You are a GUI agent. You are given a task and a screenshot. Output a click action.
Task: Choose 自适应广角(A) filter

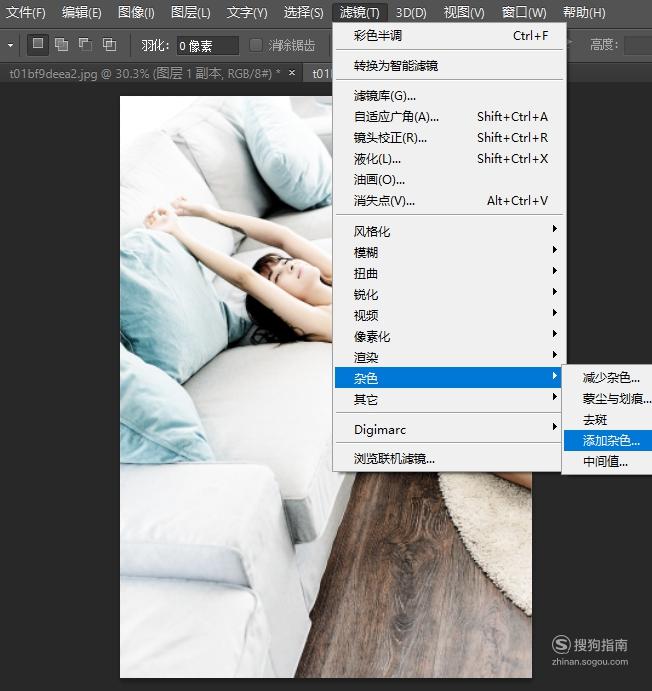pos(449,117)
